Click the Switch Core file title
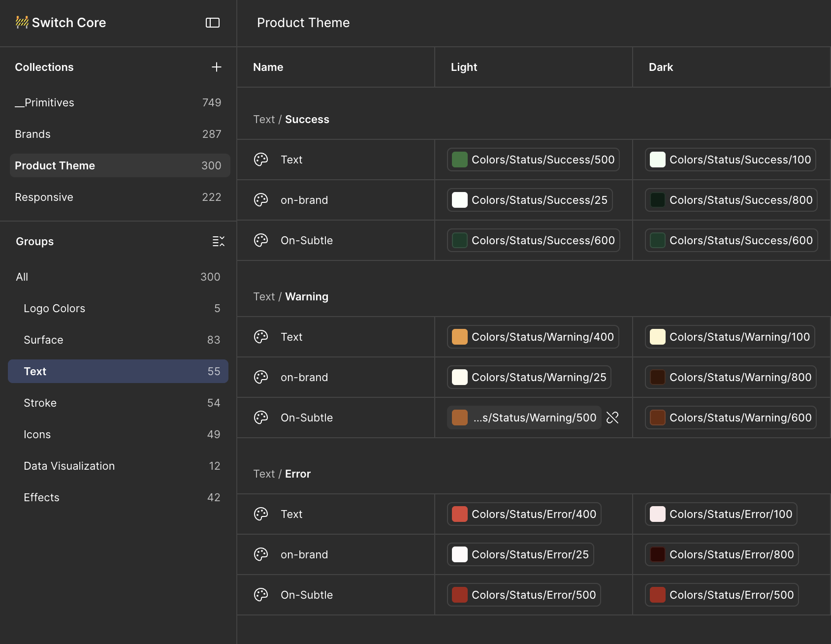 pyautogui.click(x=69, y=23)
